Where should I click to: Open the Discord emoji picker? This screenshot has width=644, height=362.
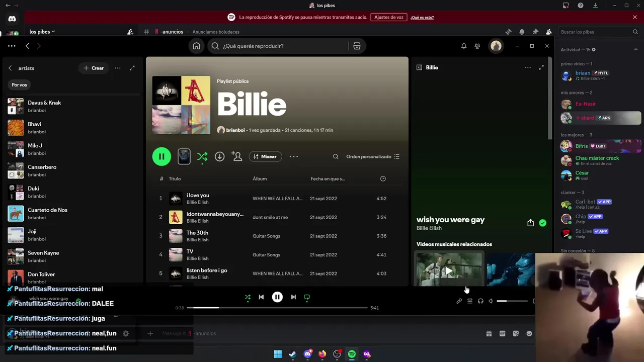[x=529, y=333]
